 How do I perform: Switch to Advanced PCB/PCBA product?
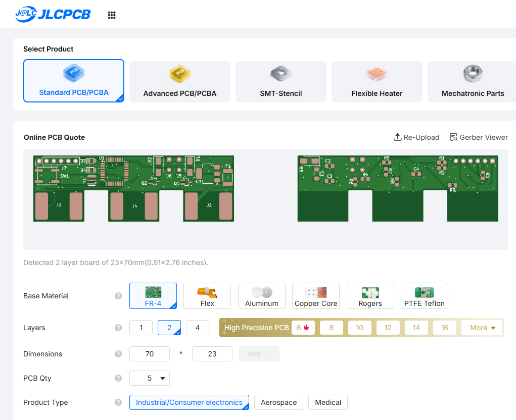pyautogui.click(x=180, y=82)
